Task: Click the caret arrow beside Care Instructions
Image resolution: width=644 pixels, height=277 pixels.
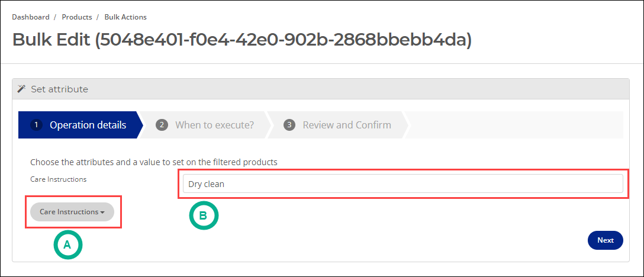Action: point(102,212)
